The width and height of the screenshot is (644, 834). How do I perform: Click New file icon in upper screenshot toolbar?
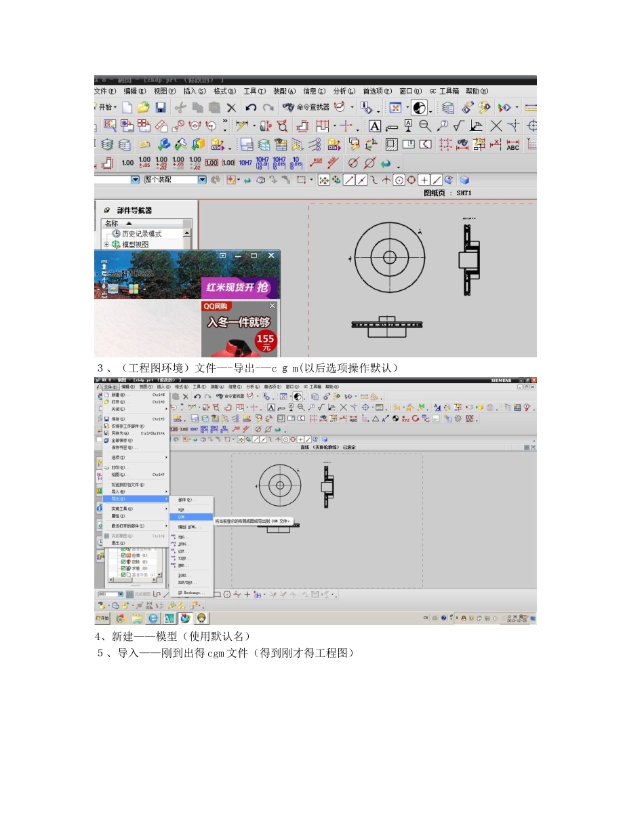(127, 107)
